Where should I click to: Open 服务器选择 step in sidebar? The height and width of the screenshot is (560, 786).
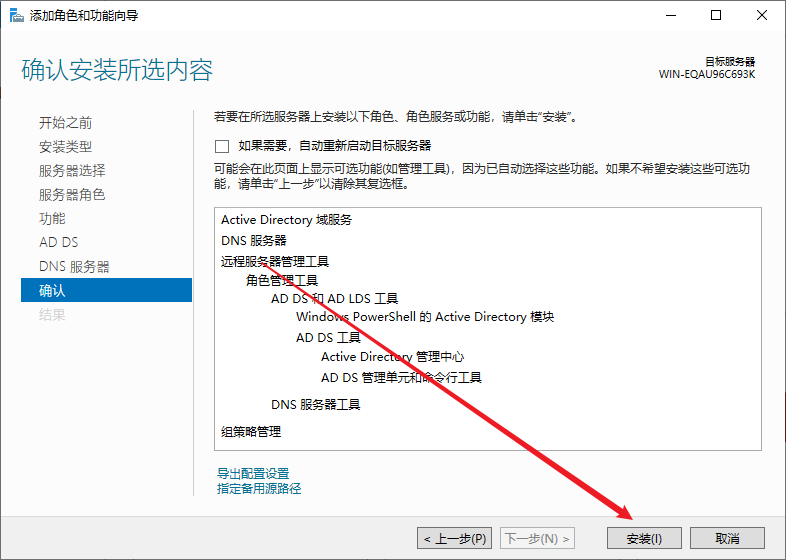pyautogui.click(x=72, y=170)
